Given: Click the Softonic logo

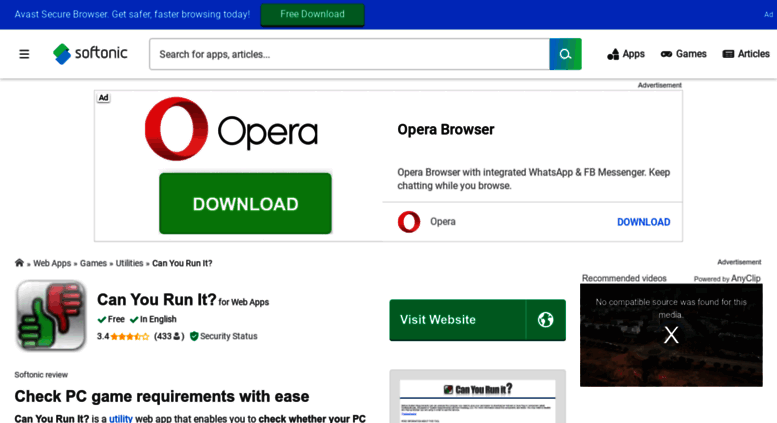Looking at the screenshot, I should click(90, 53).
